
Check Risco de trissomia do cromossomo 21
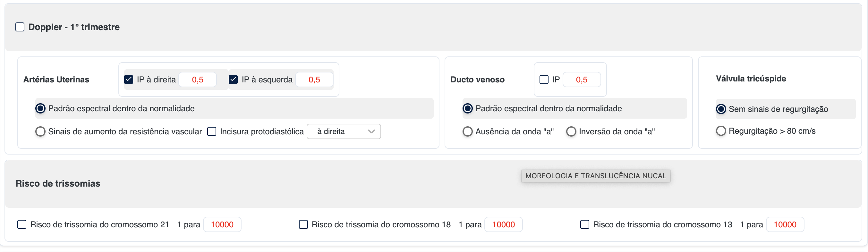pyautogui.click(x=22, y=224)
